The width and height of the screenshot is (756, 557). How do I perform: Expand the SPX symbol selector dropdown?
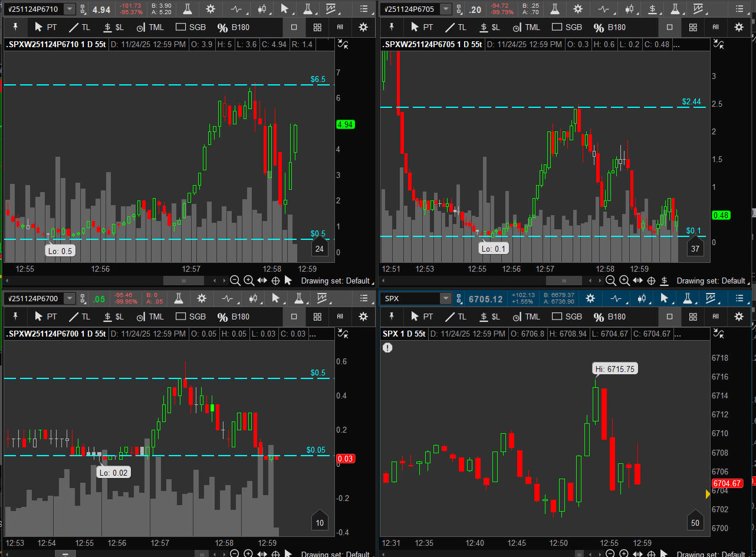[x=446, y=298]
